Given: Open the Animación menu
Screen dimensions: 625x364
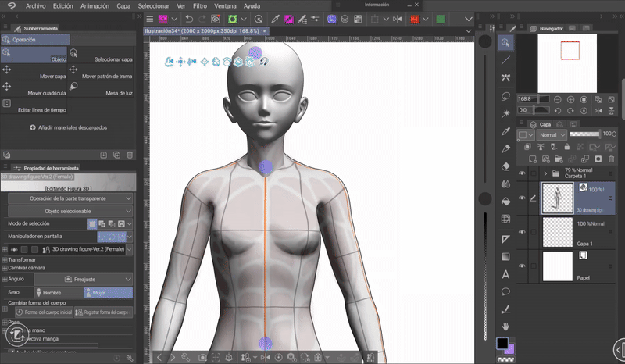Looking at the screenshot, I should click(95, 5).
